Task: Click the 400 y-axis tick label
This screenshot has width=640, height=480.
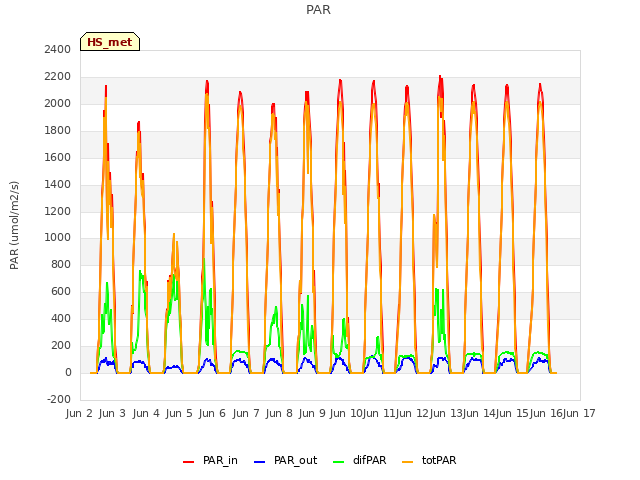Action: [61, 318]
